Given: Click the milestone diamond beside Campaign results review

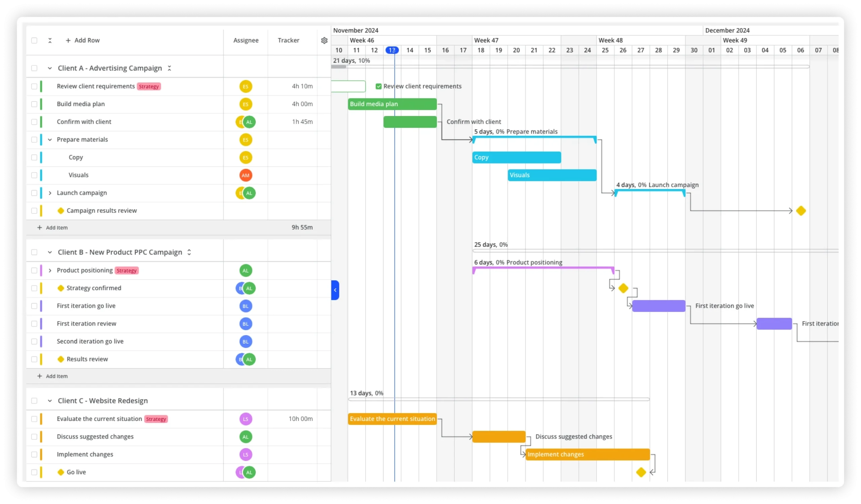Looking at the screenshot, I should pyautogui.click(x=61, y=211).
